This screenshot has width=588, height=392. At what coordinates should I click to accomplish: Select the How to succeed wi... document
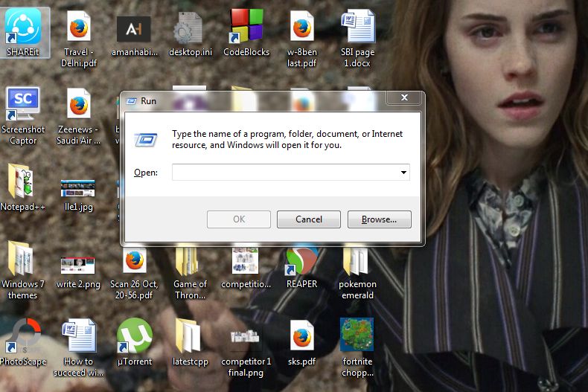[x=79, y=348]
